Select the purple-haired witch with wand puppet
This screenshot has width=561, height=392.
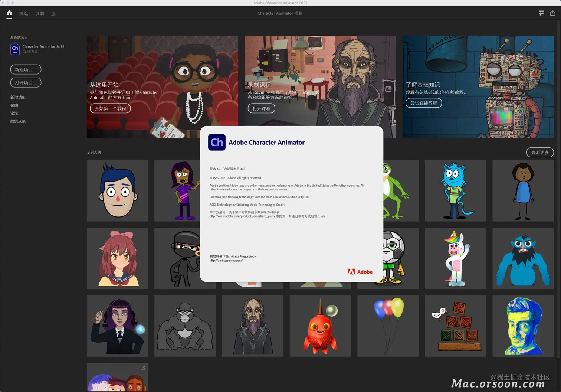[117, 326]
